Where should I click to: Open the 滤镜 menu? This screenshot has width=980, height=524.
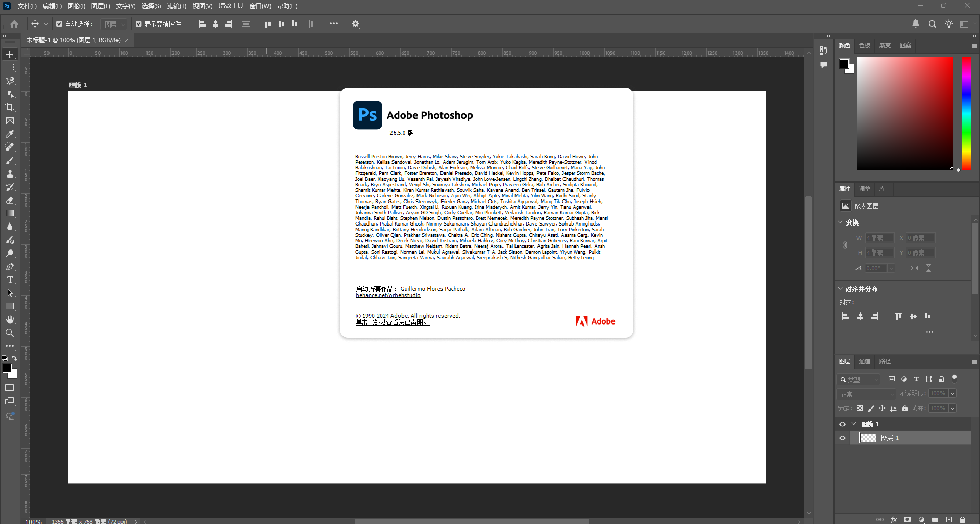[176, 6]
